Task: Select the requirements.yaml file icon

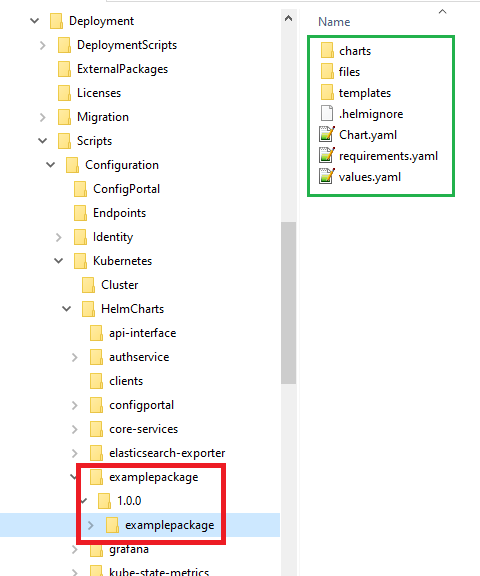Action: (327, 155)
